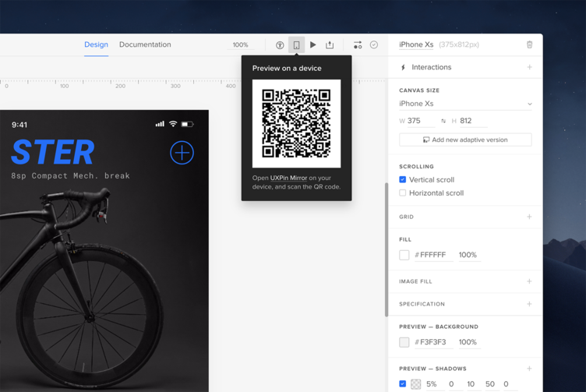Click the iPhone Xs canvas name
This screenshot has height=392, width=586.
[416, 44]
